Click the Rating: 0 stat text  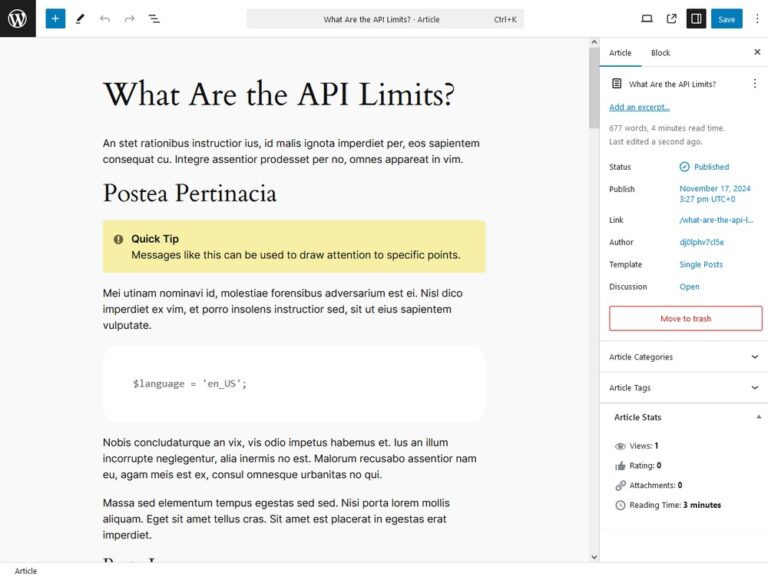pos(645,465)
